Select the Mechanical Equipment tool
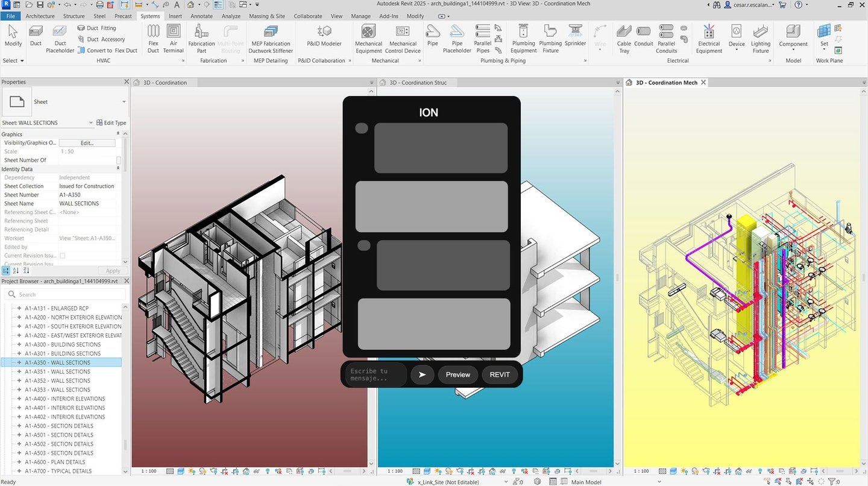The height and width of the screenshot is (486, 868). point(368,39)
